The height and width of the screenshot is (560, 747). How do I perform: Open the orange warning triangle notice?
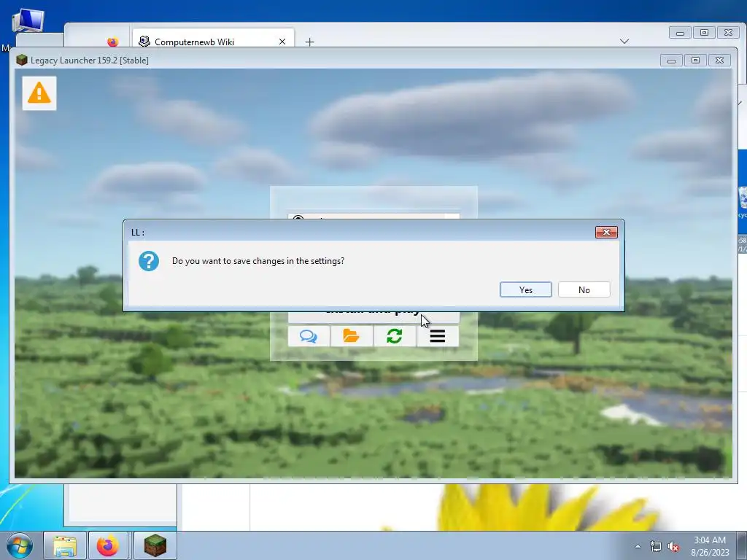pos(39,93)
